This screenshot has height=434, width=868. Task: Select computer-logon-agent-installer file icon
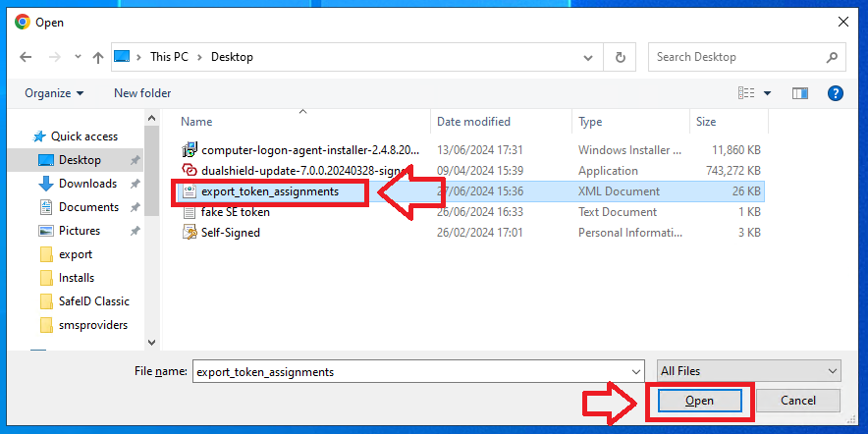(x=190, y=150)
